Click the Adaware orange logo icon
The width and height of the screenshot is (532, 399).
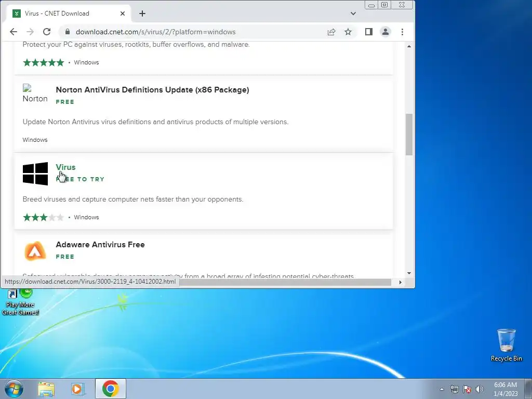pyautogui.click(x=35, y=251)
